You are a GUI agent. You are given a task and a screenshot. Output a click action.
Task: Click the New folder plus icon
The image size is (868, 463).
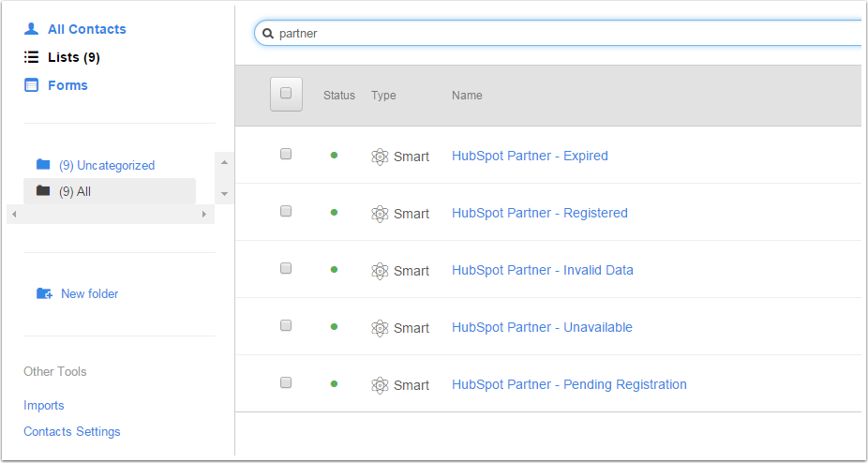[x=44, y=293]
